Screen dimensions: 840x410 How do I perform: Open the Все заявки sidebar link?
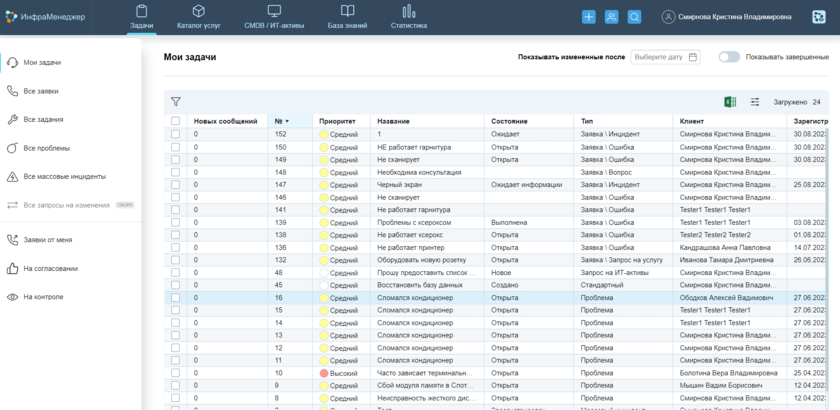[x=41, y=91]
